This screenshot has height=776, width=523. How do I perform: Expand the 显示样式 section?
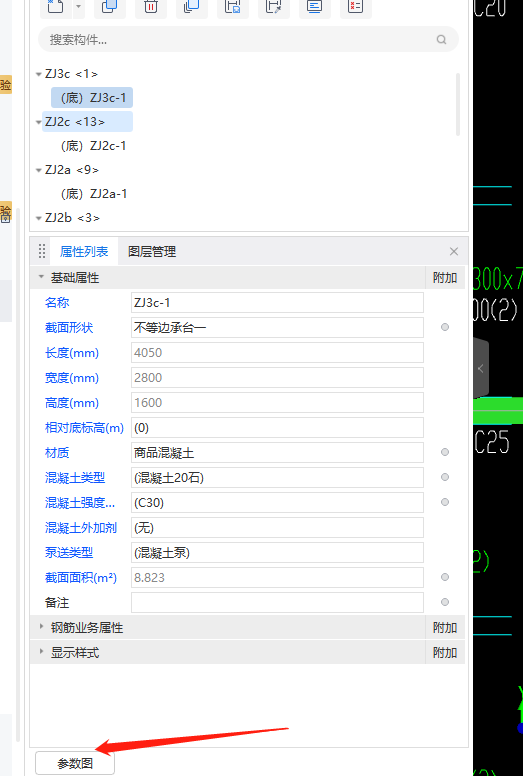[42, 652]
